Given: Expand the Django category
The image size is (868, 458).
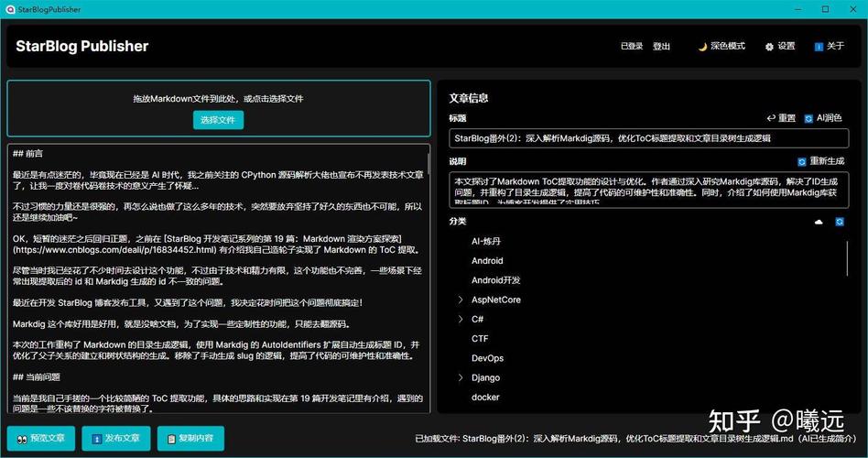Looking at the screenshot, I should (x=460, y=377).
